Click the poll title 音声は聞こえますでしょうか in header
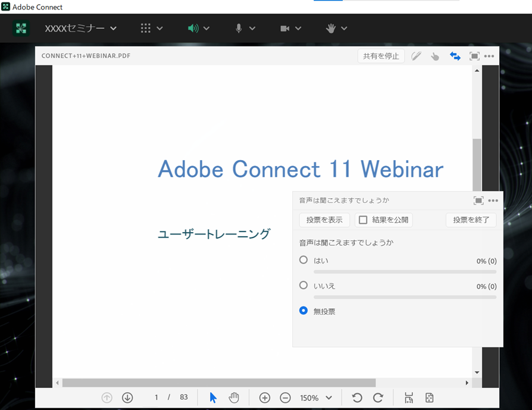The image size is (532, 410). click(x=344, y=201)
